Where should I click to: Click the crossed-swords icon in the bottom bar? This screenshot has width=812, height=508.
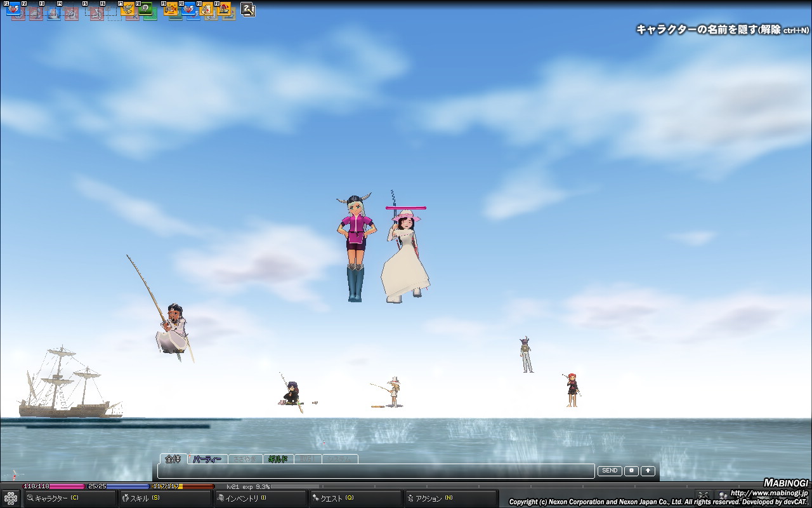(702, 496)
